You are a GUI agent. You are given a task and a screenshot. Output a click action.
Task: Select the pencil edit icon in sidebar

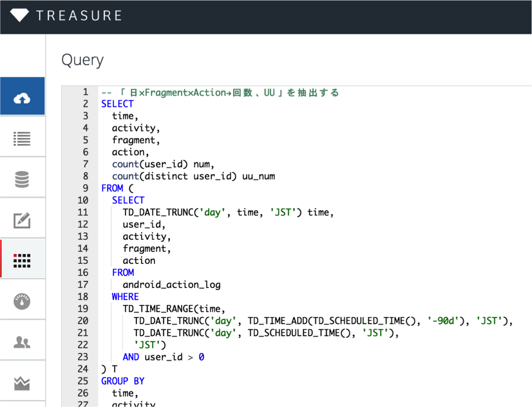[22, 220]
